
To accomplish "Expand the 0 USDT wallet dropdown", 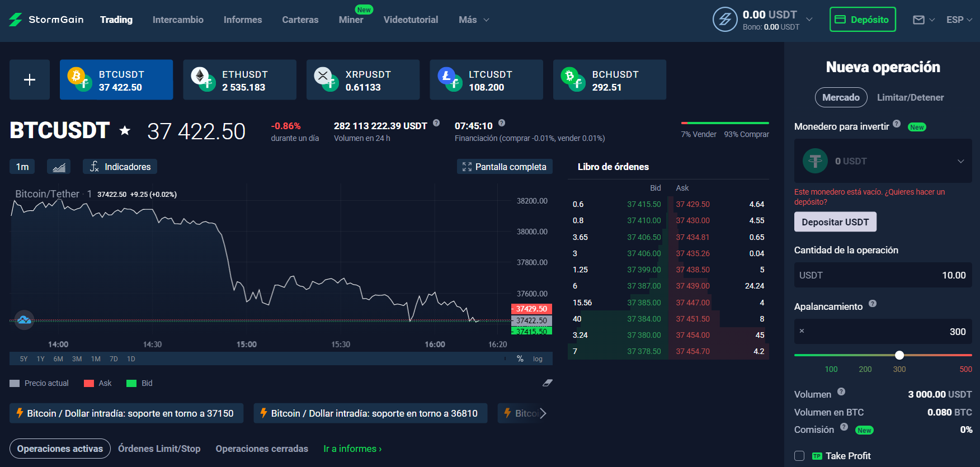I will (883, 161).
